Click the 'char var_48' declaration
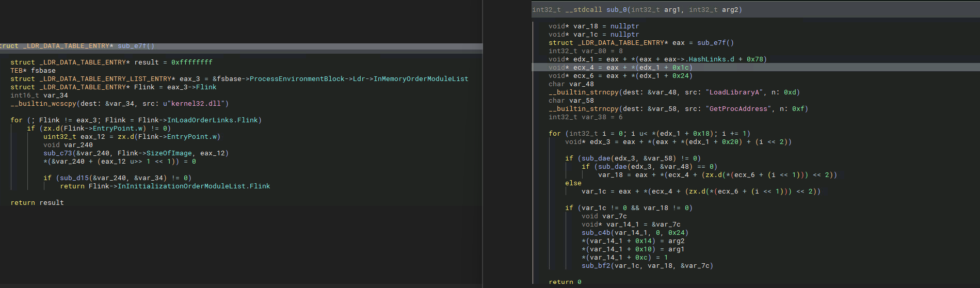 coord(571,84)
